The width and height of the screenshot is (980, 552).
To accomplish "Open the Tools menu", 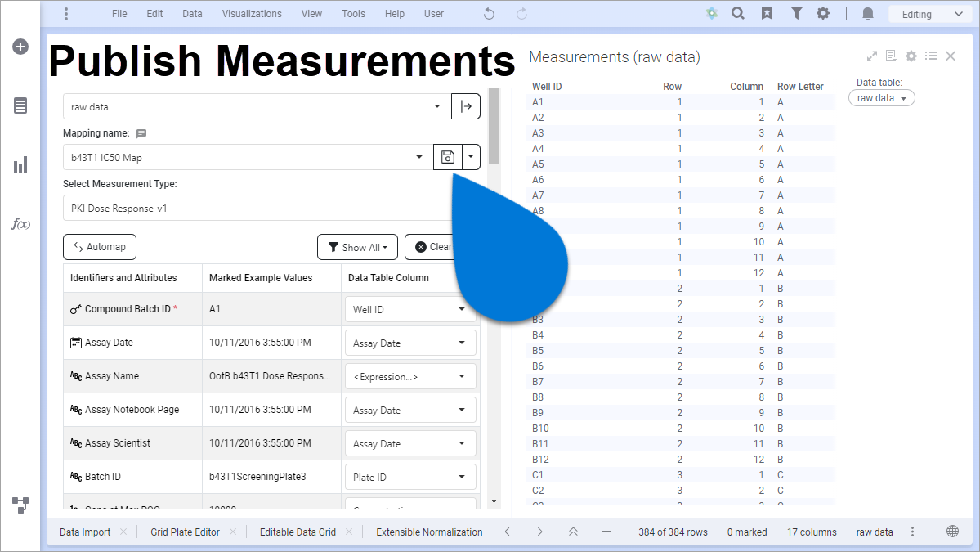I will click(353, 14).
